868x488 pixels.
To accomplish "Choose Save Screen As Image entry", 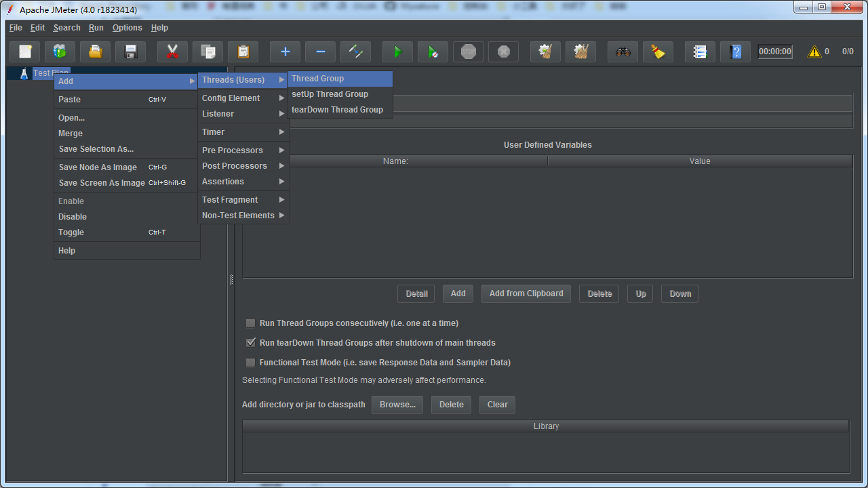I will tap(127, 183).
